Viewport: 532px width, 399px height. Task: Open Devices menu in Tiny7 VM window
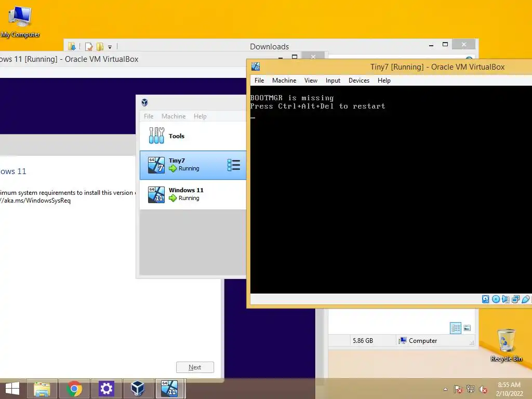pyautogui.click(x=358, y=81)
